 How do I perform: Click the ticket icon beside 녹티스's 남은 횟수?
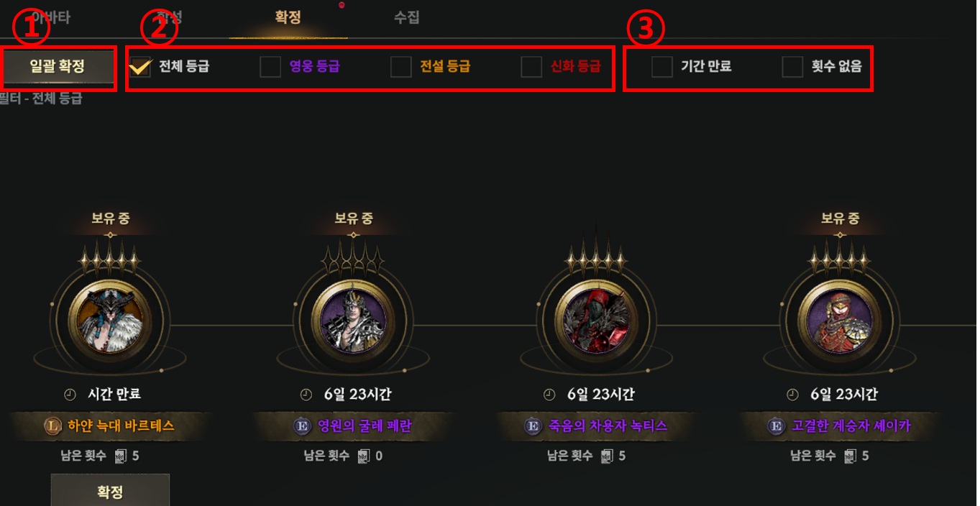pyautogui.click(x=607, y=456)
